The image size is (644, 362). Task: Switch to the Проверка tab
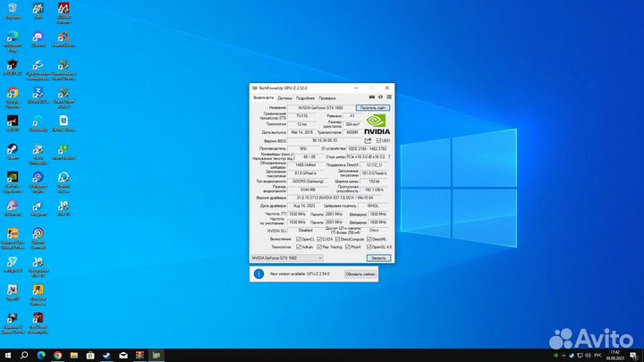[x=327, y=98]
